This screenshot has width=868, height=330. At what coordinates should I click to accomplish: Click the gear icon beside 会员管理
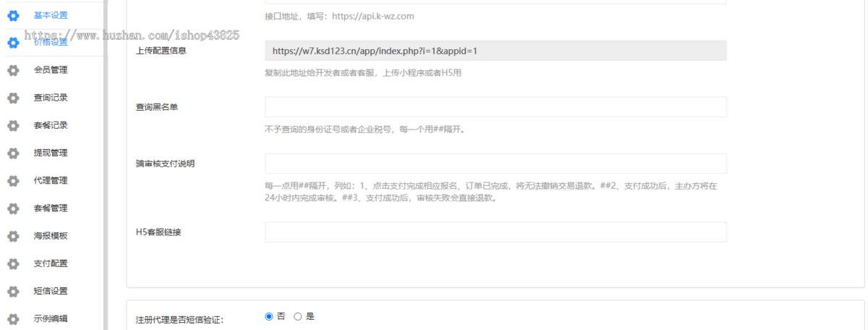click(x=13, y=70)
